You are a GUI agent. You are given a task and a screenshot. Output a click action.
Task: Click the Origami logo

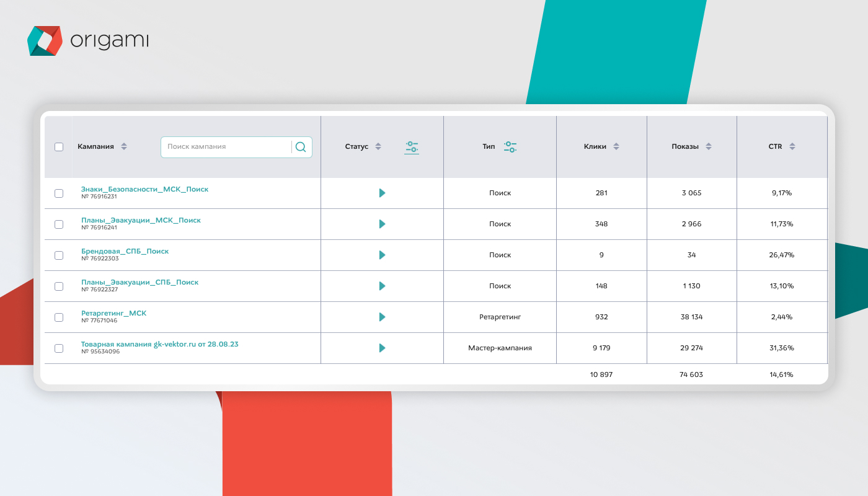(88, 41)
